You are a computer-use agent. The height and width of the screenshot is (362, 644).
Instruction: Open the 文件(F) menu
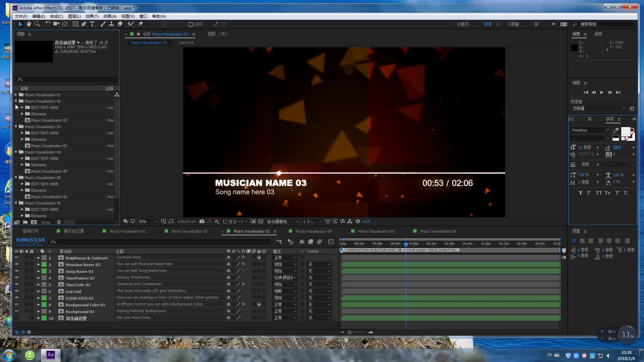coord(21,16)
